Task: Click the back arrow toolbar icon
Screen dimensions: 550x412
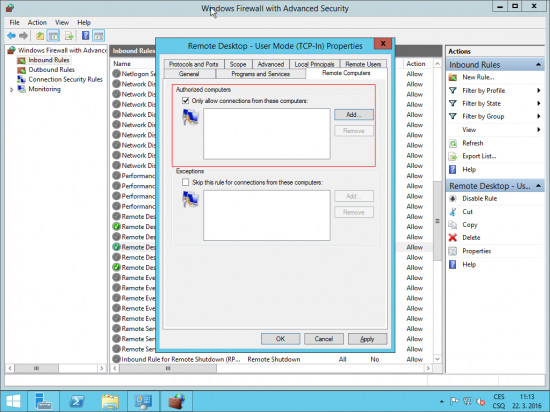Action: point(11,35)
